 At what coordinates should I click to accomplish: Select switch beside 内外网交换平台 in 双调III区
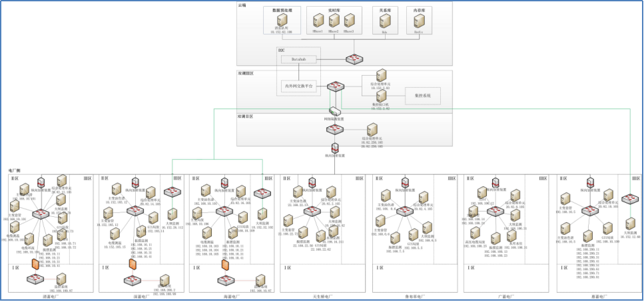pyautogui.click(x=336, y=86)
